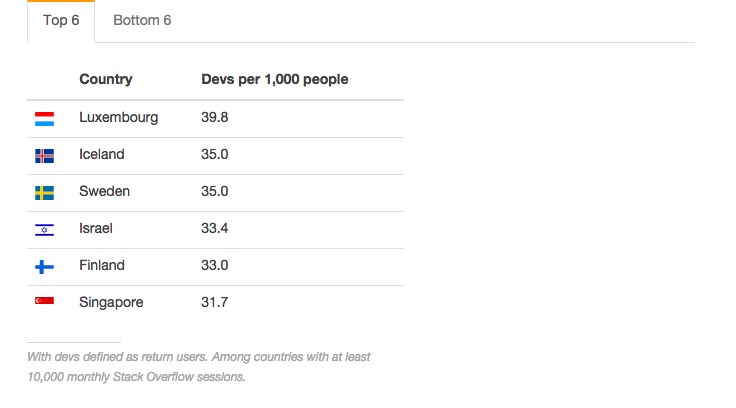Open the Bottom 6 tab
Image resolution: width=736 pixels, height=408 pixels.
142,21
